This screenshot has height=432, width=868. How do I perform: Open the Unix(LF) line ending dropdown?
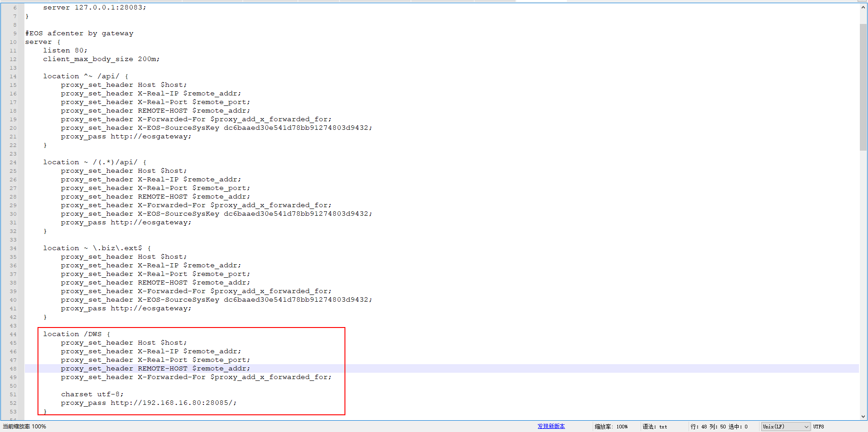tap(785, 427)
